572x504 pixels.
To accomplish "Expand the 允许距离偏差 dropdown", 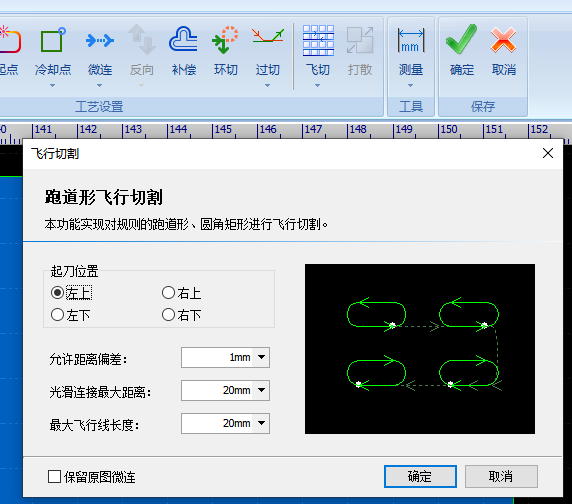I will (261, 357).
